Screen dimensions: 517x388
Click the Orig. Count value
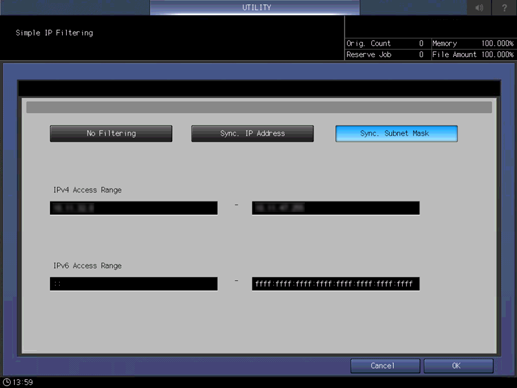pyautogui.click(x=421, y=43)
